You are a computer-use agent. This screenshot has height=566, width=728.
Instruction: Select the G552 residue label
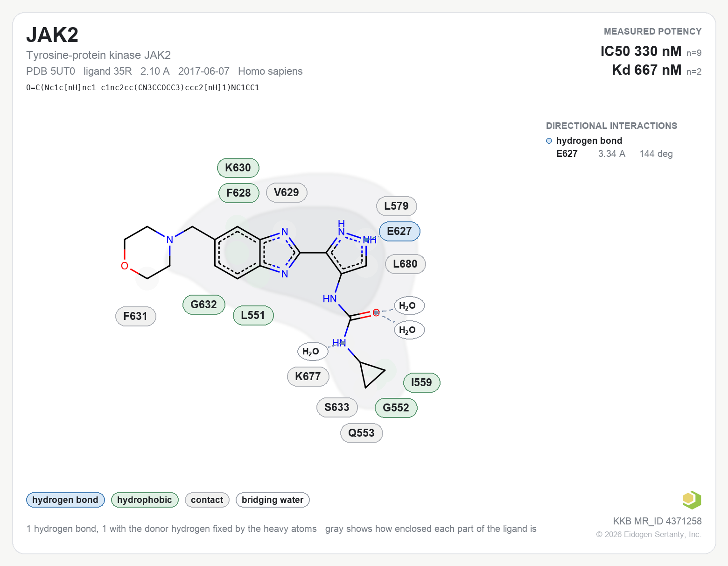(x=396, y=408)
